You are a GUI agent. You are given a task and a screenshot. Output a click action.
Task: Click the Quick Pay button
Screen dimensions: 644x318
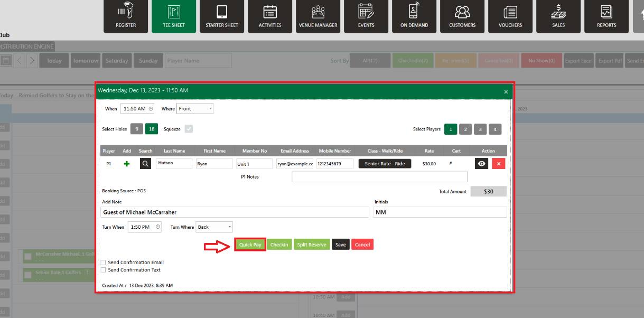[250, 245]
